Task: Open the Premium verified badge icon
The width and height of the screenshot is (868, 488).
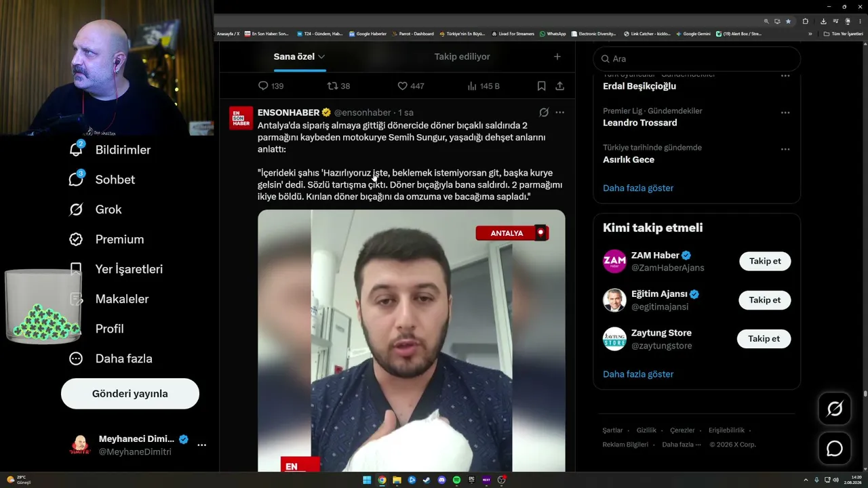Action: click(x=76, y=239)
